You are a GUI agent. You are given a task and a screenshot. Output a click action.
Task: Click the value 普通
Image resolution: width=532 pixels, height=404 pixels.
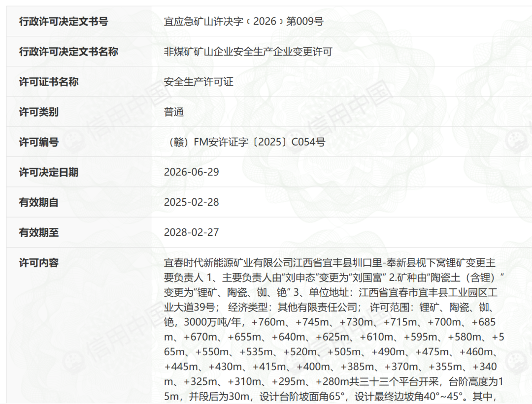click(174, 112)
